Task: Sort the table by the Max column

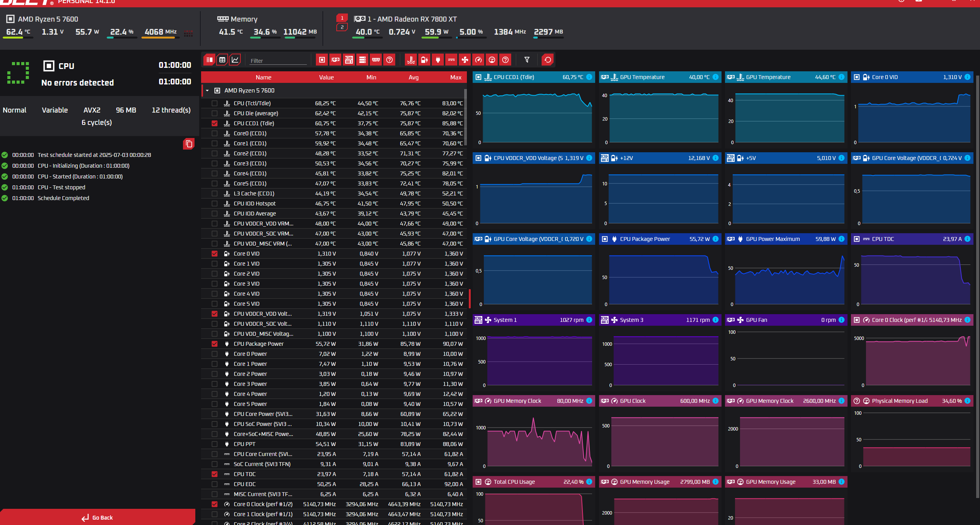Action: [456, 77]
